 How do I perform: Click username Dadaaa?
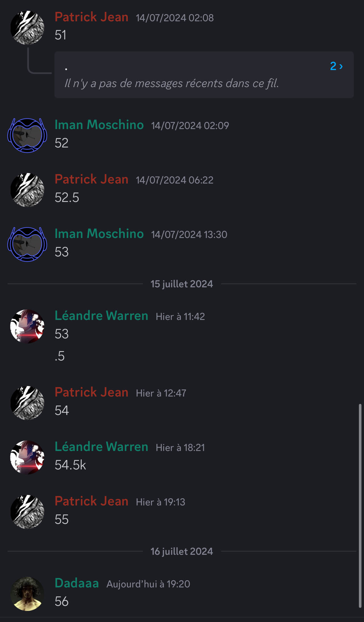(77, 583)
